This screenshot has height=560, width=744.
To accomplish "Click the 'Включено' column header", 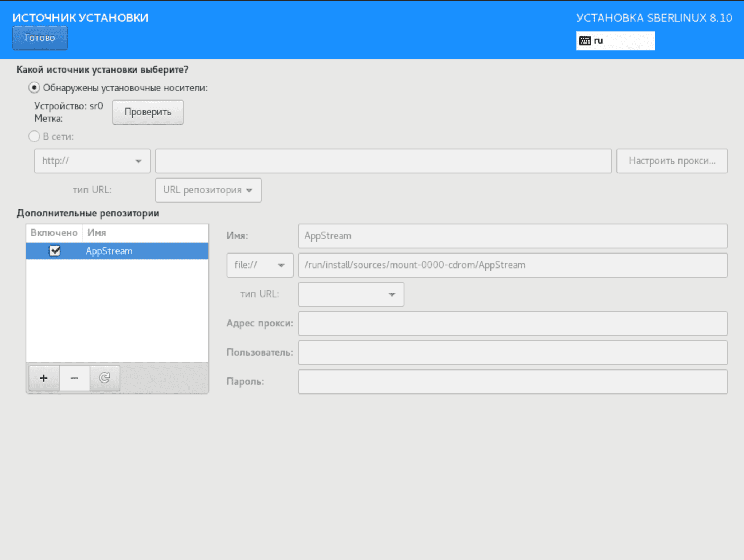I will (54, 233).
